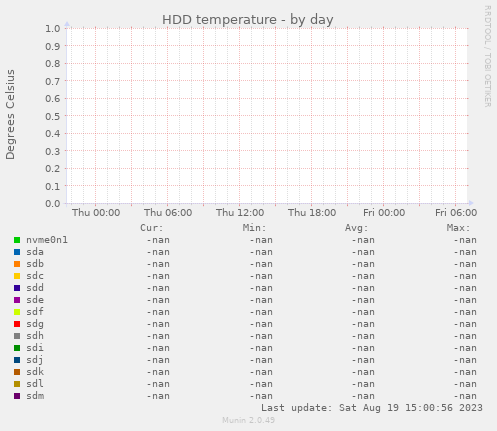This screenshot has width=497, height=431.
Task: Click the purple sde legend swatch
Action: [x=17, y=300]
